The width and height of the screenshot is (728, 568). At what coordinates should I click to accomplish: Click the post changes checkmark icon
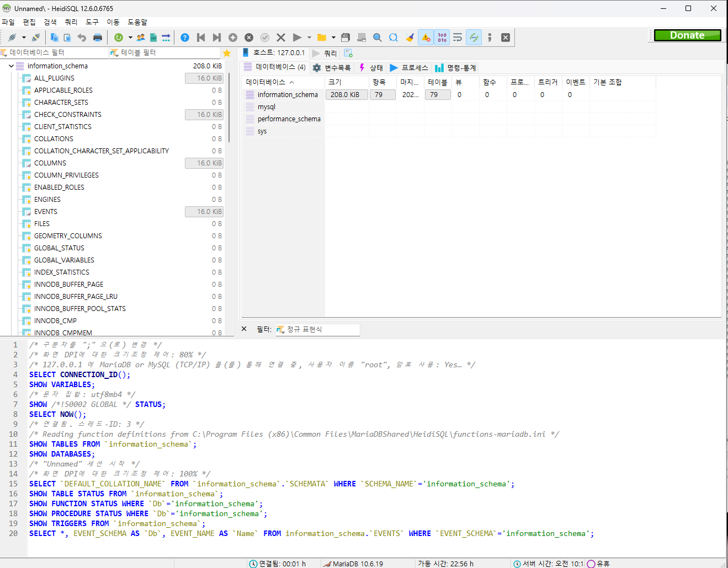point(265,37)
